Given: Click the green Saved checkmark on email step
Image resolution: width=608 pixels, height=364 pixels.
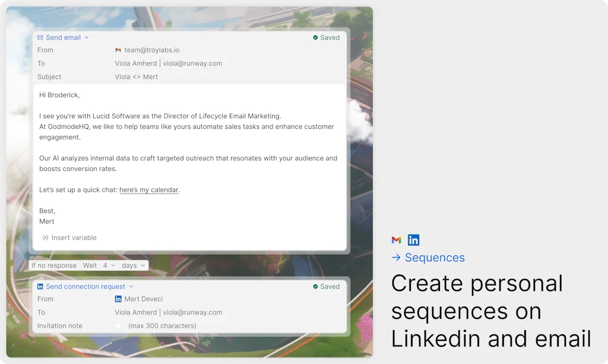Looking at the screenshot, I should 316,37.
